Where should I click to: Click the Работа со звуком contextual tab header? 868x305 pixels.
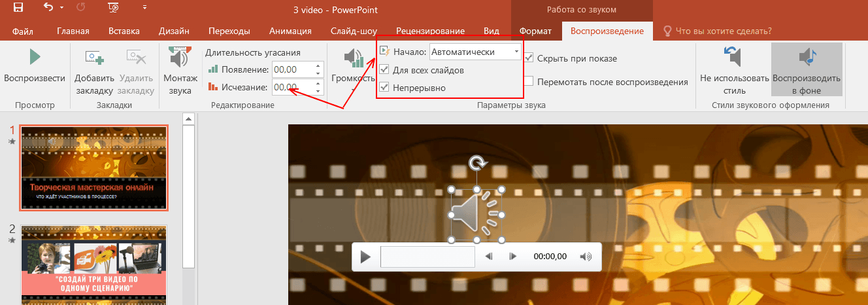pyautogui.click(x=582, y=10)
